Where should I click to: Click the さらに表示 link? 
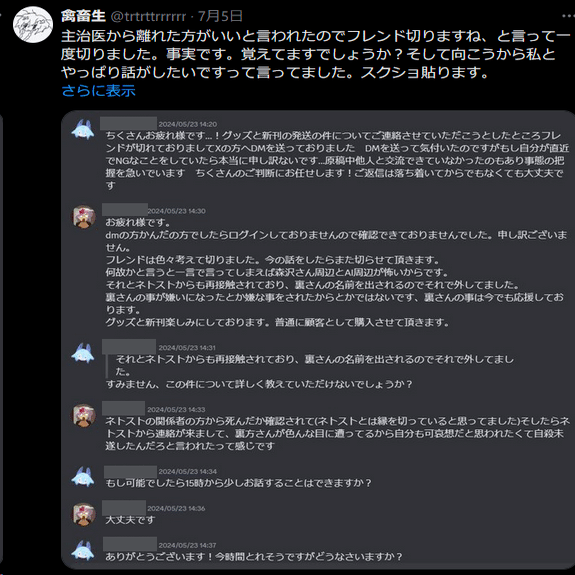click(x=98, y=90)
